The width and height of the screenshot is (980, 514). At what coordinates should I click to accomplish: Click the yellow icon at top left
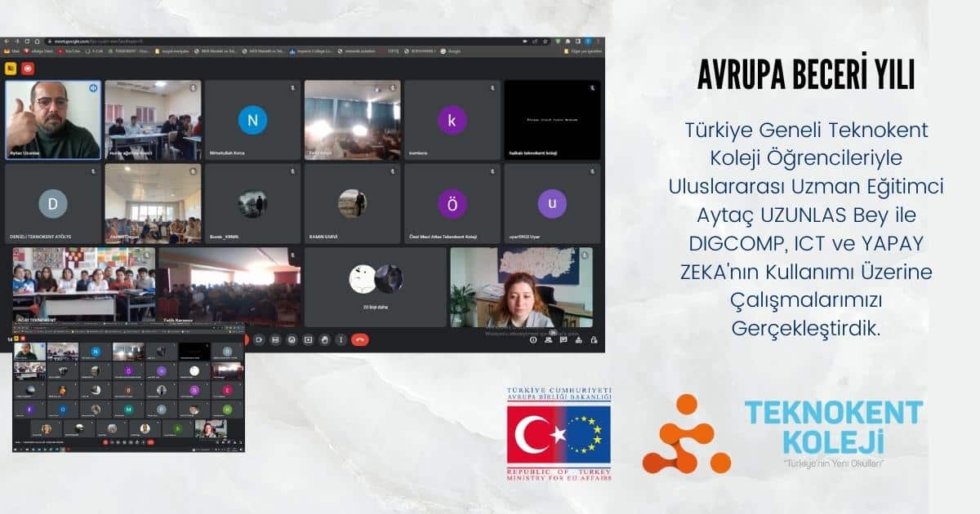coord(11,69)
